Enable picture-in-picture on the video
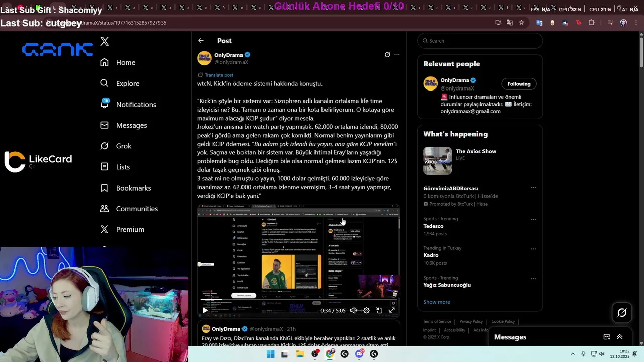 point(379,311)
